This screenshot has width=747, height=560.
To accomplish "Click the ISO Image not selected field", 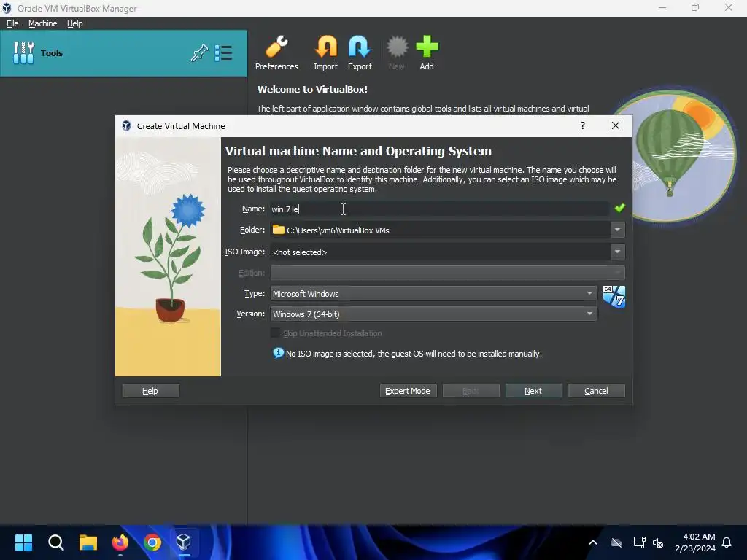I will click(x=440, y=252).
